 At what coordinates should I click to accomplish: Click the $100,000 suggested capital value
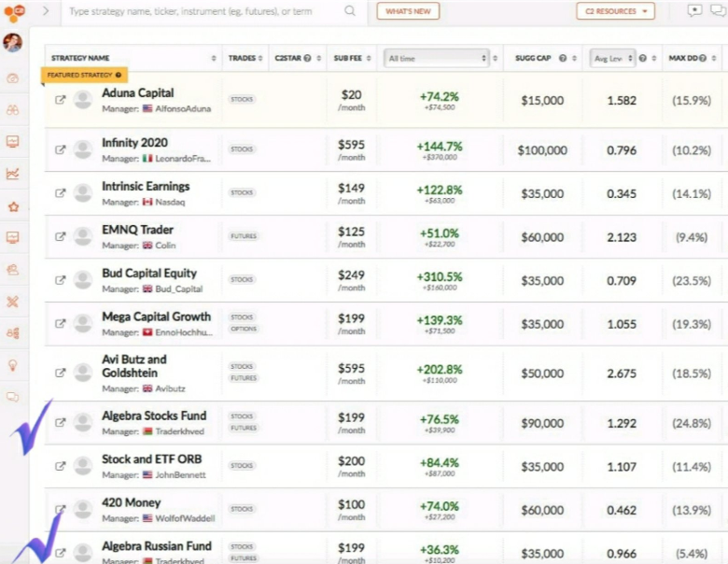[542, 150]
